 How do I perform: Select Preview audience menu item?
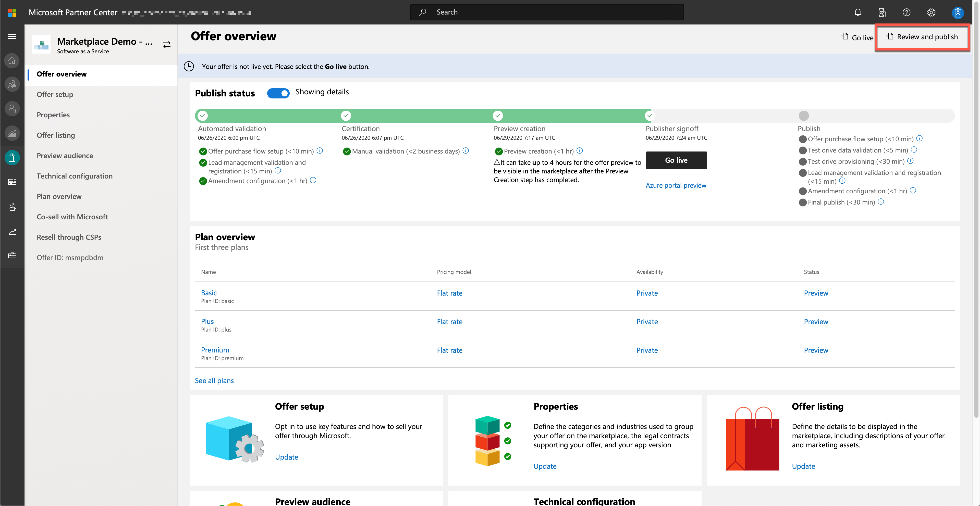tap(65, 156)
